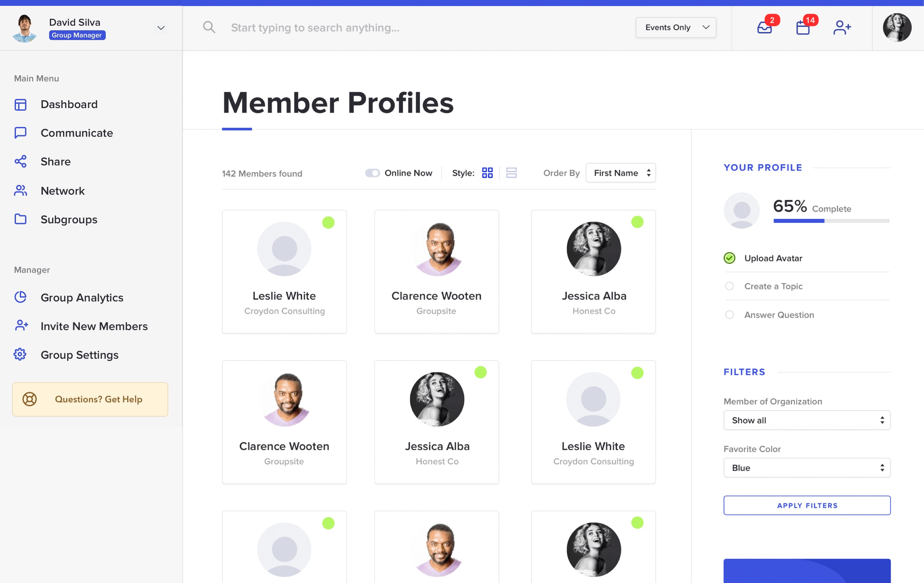Click the Share nodes icon
This screenshot has width=924, height=583.
pos(20,161)
